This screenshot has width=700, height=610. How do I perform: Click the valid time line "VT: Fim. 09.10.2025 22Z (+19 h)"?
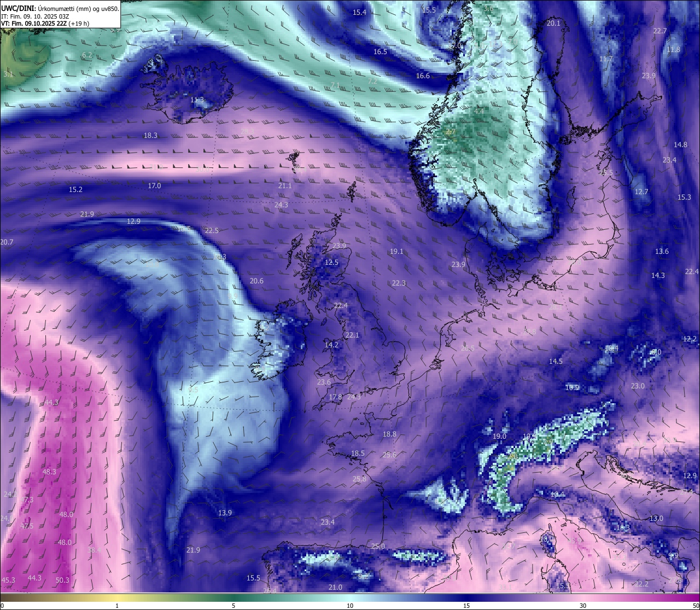click(x=45, y=24)
